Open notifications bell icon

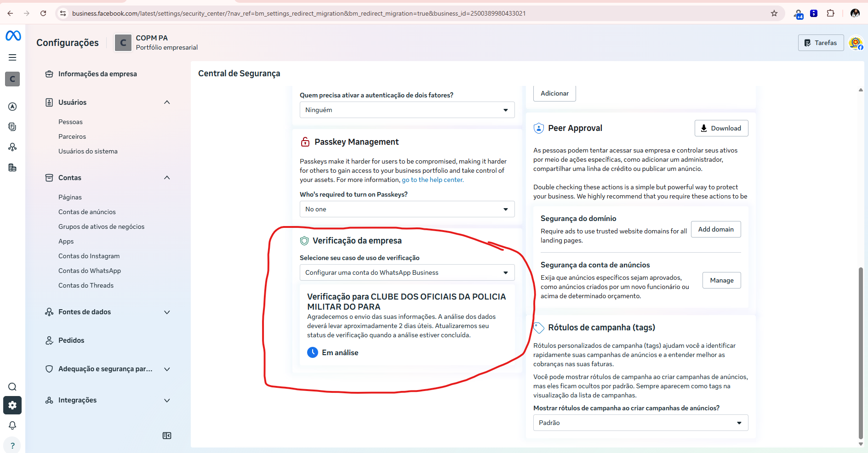click(x=12, y=425)
